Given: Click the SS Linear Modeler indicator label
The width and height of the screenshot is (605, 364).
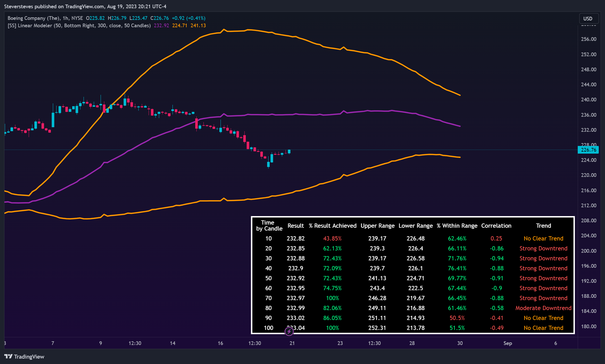Looking at the screenshot, I should [x=79, y=26].
